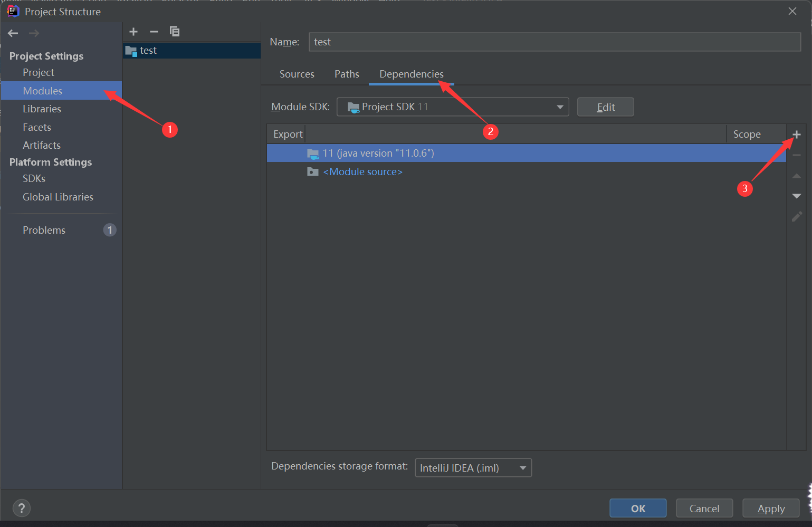Switch to the Dependencies tab

point(412,74)
